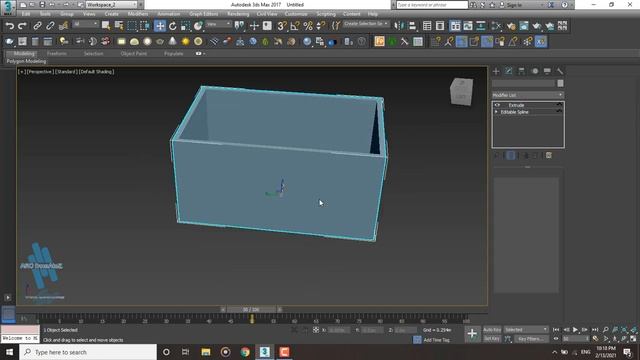Open the Polygon Modeling panel label
Image resolution: width=640 pixels, height=360 pixels.
[x=26, y=61]
